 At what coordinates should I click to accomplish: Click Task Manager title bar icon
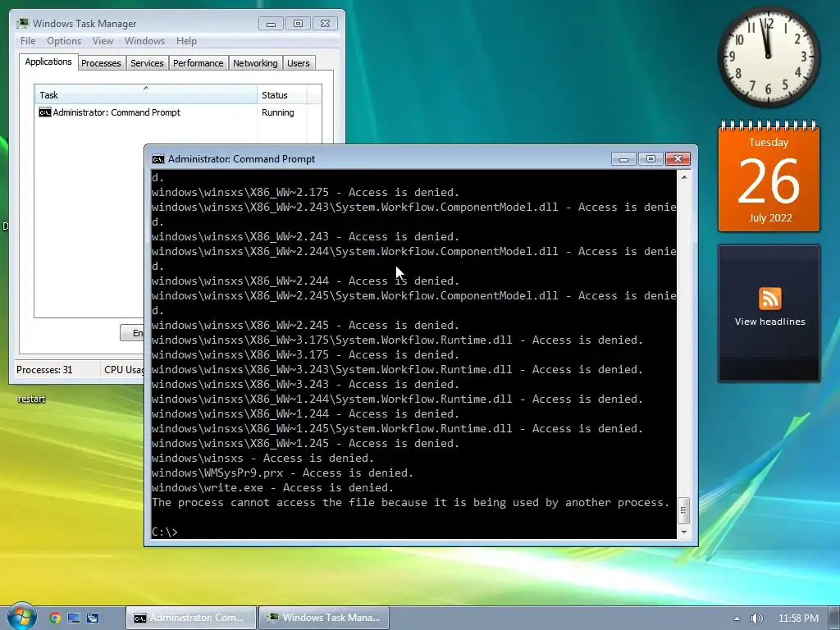23,24
